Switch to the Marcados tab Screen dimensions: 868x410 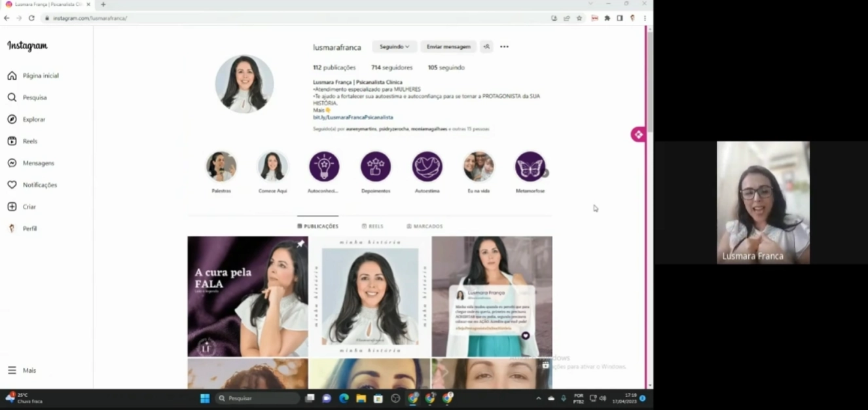click(425, 226)
